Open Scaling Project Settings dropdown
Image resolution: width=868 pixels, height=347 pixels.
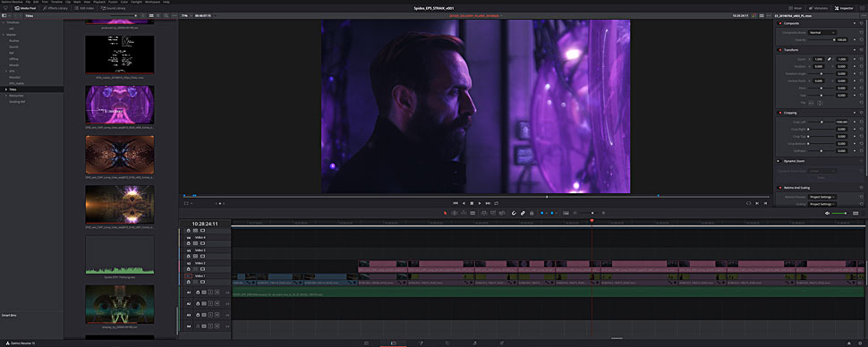(x=822, y=204)
